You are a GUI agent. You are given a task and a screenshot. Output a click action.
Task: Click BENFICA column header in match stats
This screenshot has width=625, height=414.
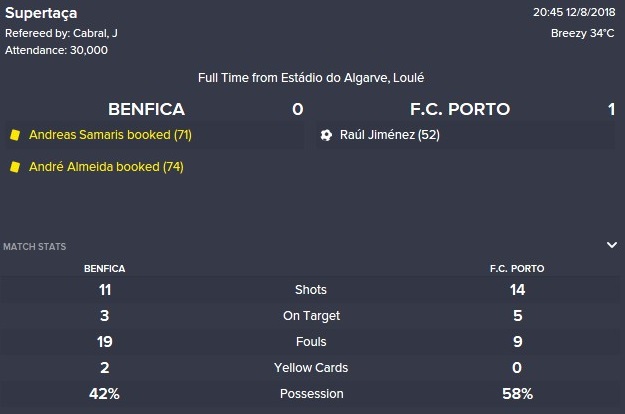coord(104,269)
